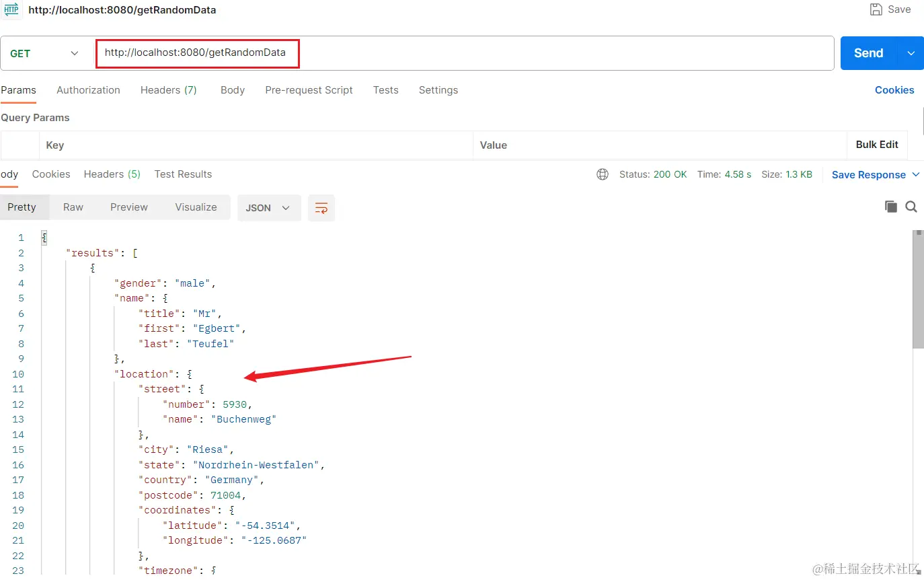Go to the Tests tab
Image resolution: width=924 pixels, height=580 pixels.
tap(386, 90)
